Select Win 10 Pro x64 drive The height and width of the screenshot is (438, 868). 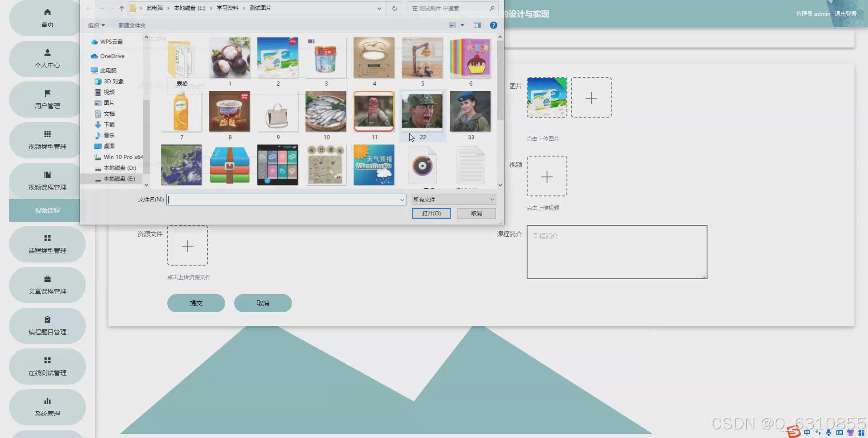118,157
